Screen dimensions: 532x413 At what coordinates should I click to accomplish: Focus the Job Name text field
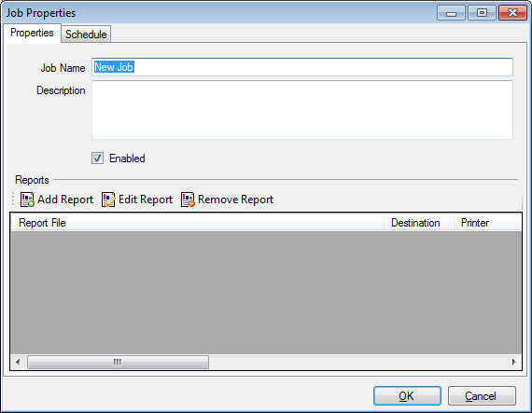[302, 67]
